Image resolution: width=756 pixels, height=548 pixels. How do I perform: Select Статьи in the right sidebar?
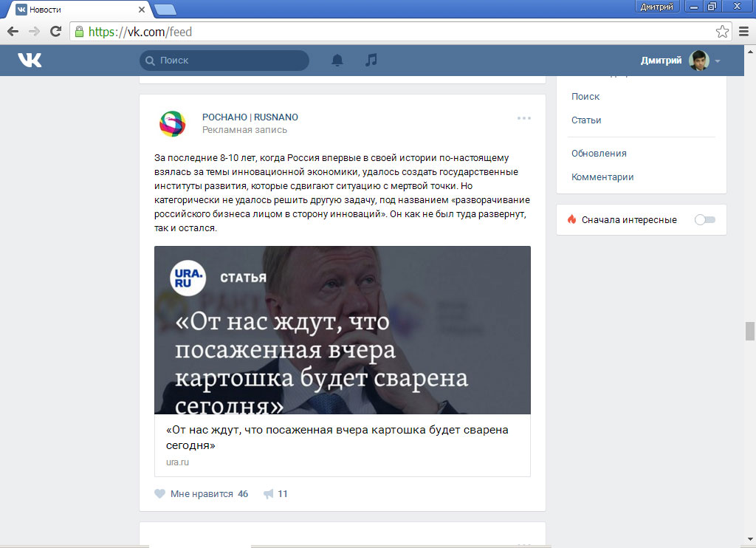pos(586,120)
